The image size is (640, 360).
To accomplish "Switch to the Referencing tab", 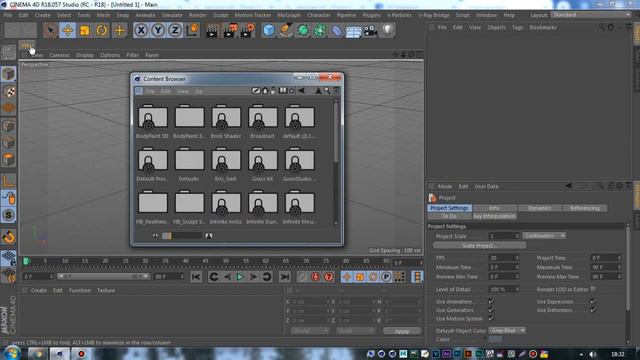I will [584, 208].
